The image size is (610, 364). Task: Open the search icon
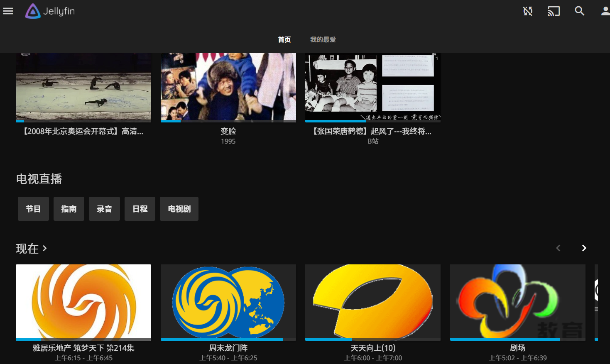coord(580,11)
